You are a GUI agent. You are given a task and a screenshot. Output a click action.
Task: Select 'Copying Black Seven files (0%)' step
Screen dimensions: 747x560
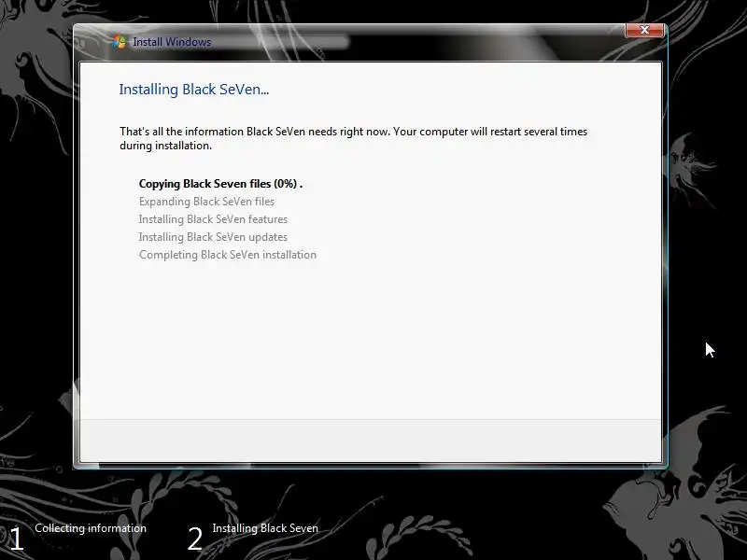point(220,184)
